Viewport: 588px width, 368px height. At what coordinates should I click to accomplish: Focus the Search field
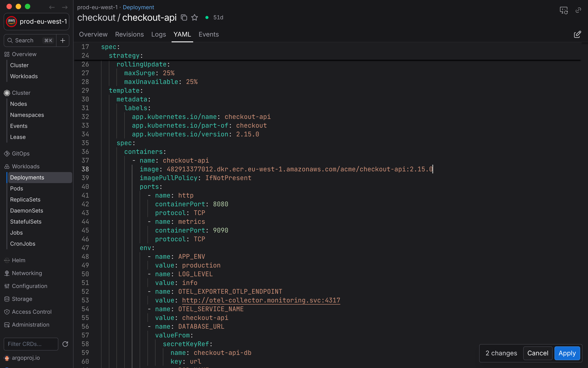click(30, 40)
